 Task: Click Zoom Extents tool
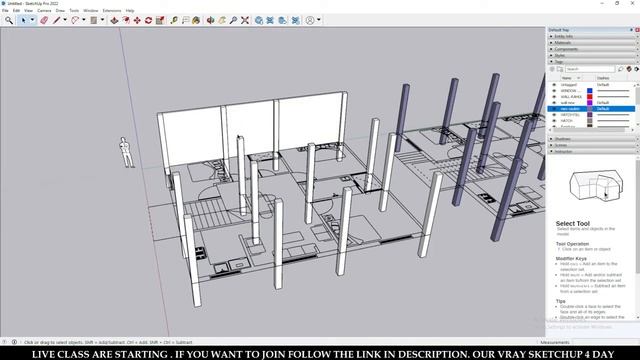click(x=245, y=20)
